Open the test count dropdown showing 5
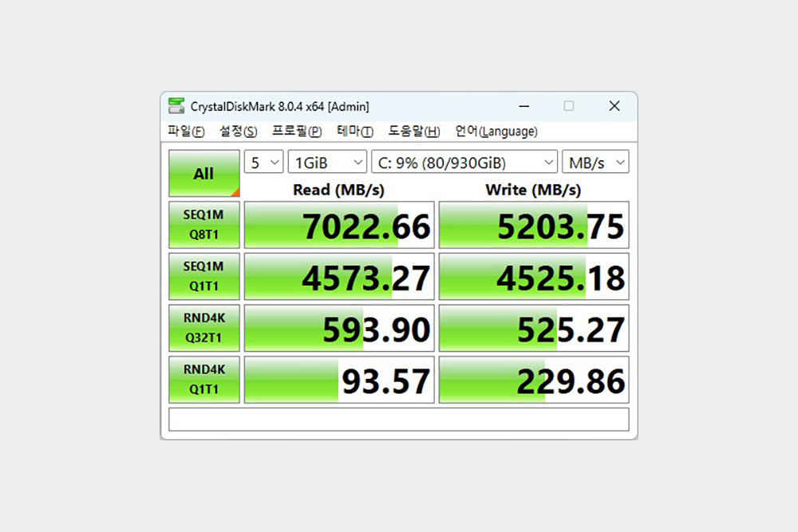This screenshot has width=798, height=532. click(263, 162)
